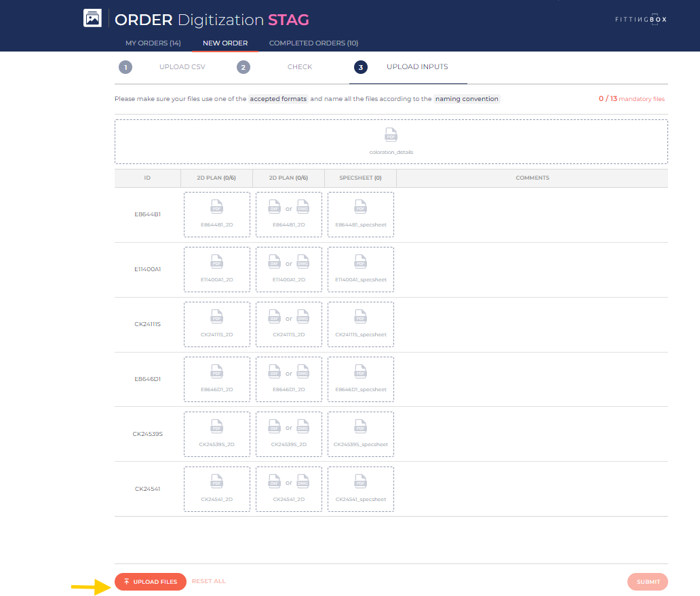Click the coloration_details PDF upload icon
The width and height of the screenshot is (700, 596).
[x=391, y=135]
